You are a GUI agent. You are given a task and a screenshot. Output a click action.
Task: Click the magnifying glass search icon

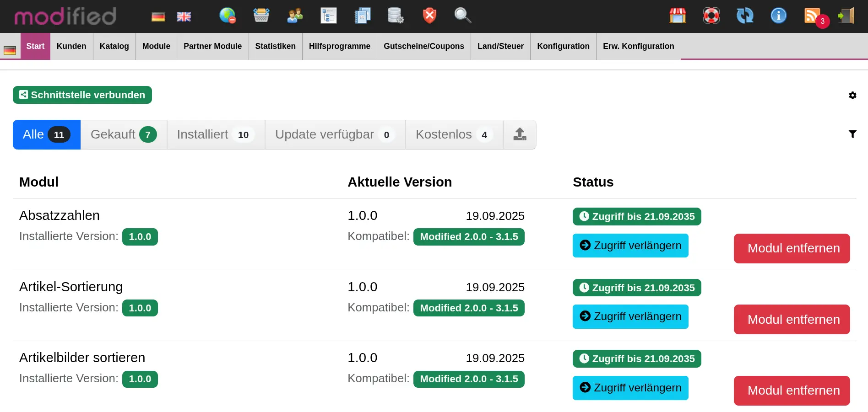click(462, 16)
